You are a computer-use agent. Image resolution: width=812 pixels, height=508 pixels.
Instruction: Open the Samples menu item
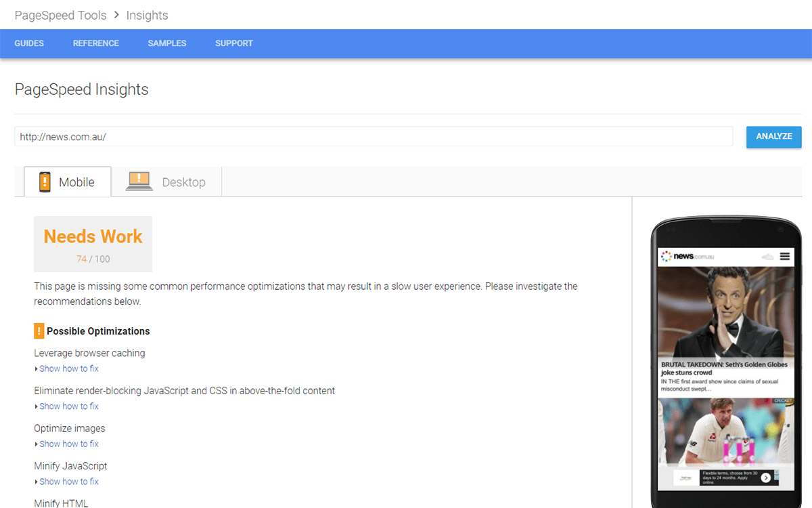167,43
